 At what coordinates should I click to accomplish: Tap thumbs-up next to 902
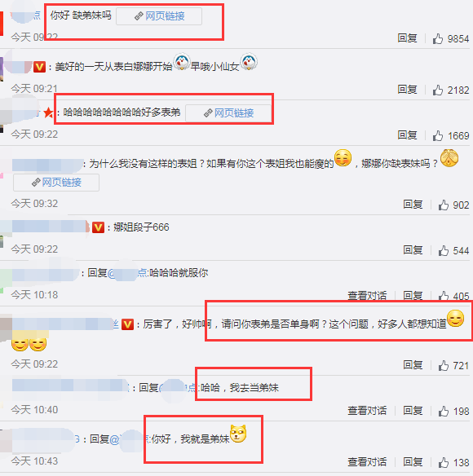[443, 205]
